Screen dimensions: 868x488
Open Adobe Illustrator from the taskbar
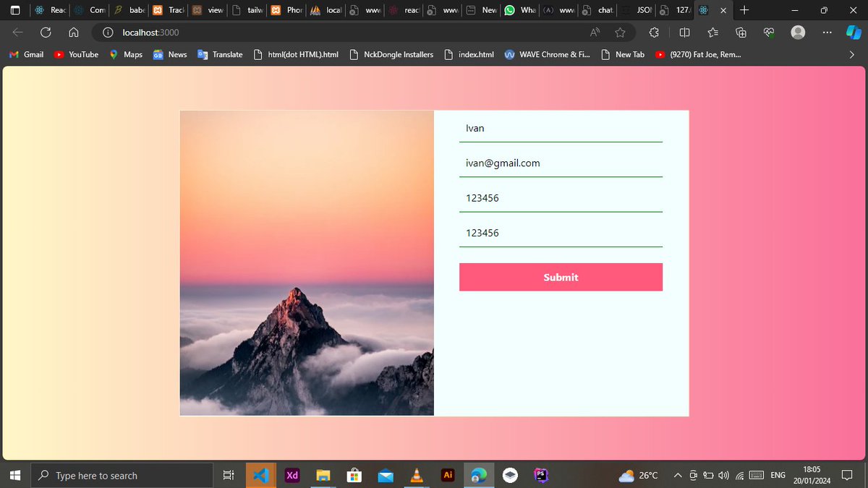(447, 475)
